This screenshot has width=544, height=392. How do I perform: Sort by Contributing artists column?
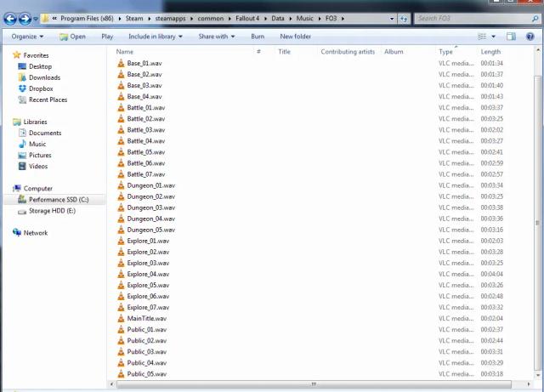[348, 52]
